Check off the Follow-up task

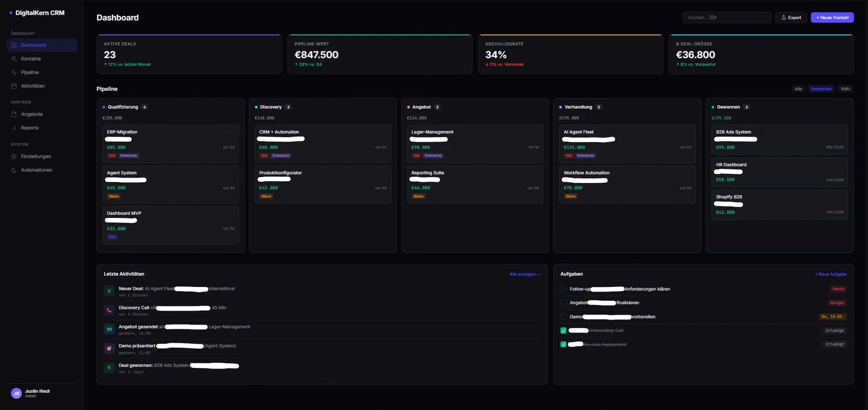pos(563,289)
